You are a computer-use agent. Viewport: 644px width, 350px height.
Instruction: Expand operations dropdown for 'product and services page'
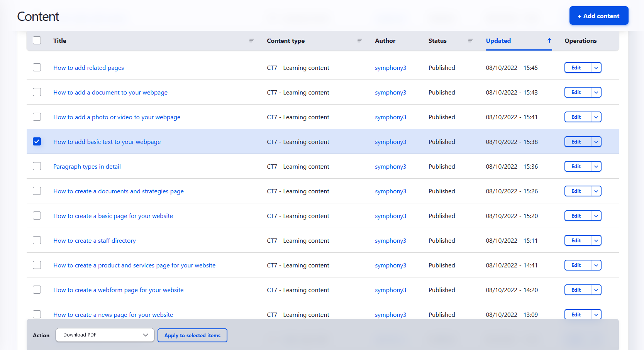coord(596,265)
